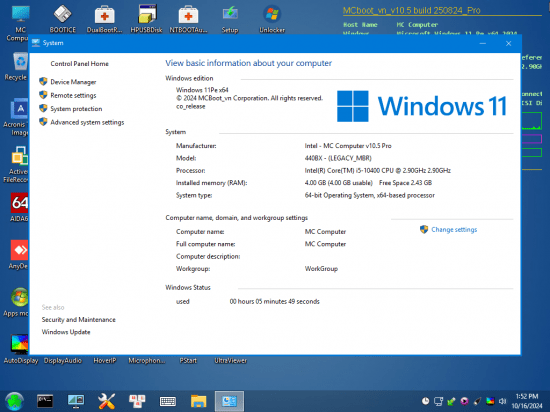Click the clock-shaped tray icon
Image resolution: width=550 pixels, height=412 pixels.
425,401
